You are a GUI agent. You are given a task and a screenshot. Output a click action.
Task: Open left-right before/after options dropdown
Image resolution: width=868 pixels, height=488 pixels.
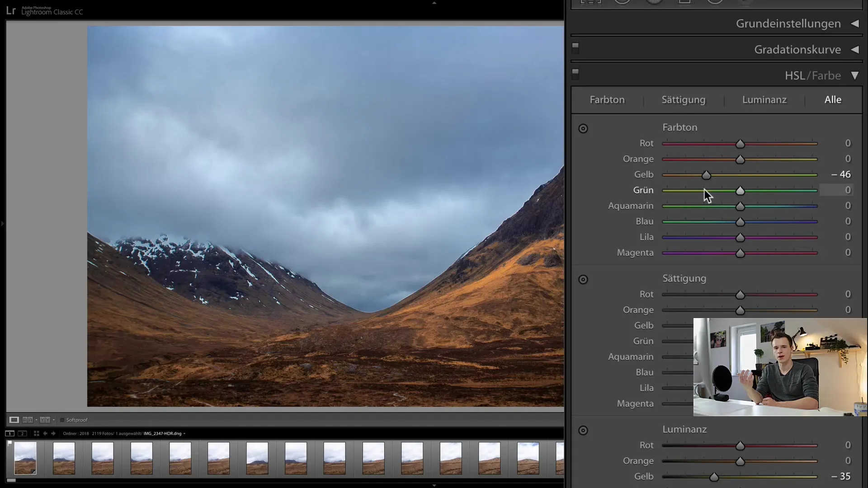pos(36,420)
